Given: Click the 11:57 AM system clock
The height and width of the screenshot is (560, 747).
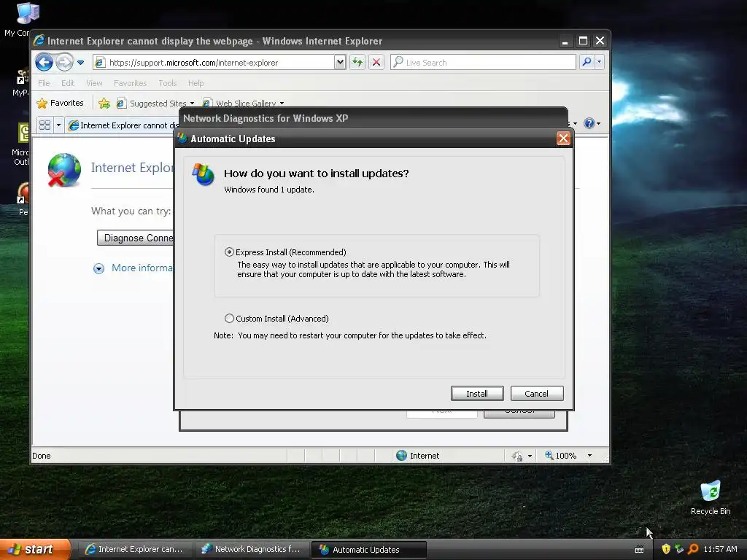Looking at the screenshot, I should (x=720, y=549).
